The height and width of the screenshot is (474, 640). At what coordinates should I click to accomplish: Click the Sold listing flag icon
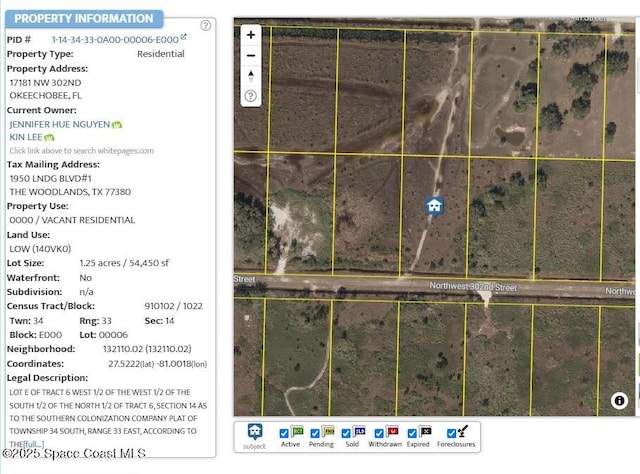tap(359, 431)
